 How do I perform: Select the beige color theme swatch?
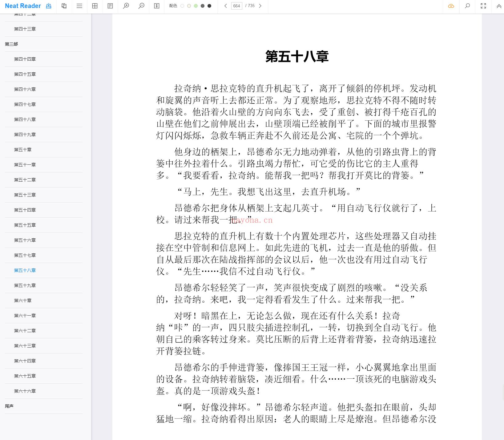pyautogui.click(x=189, y=6)
